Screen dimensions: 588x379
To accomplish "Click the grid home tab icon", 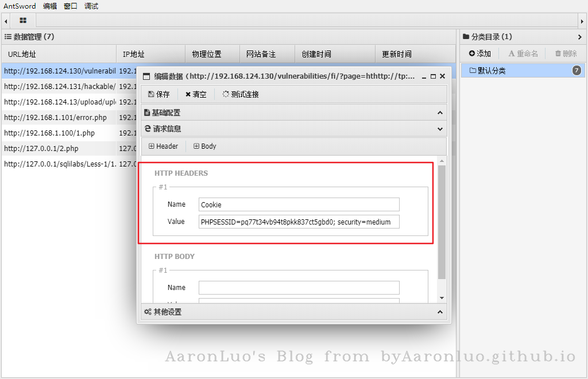I will coord(23,21).
